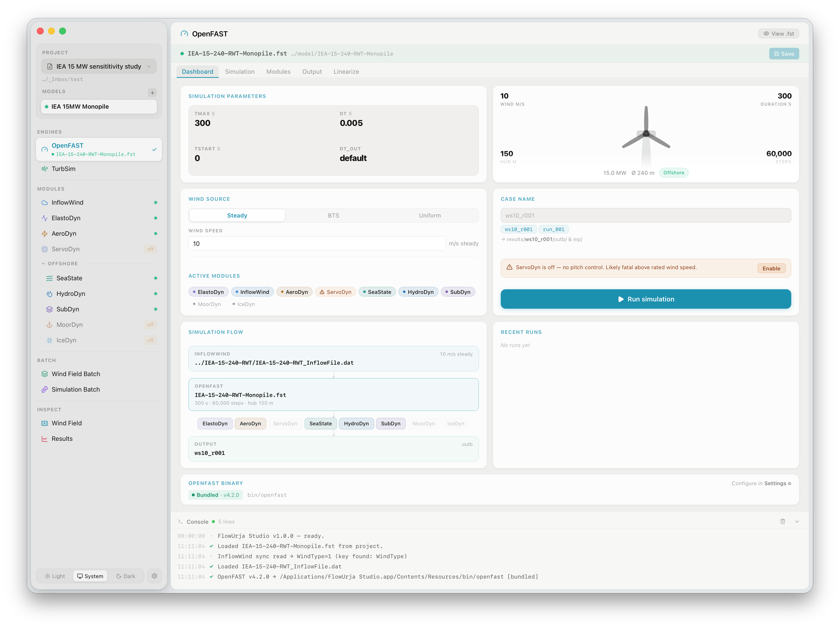The height and width of the screenshot is (629, 840).
Task: Click Save button
Action: click(x=784, y=54)
